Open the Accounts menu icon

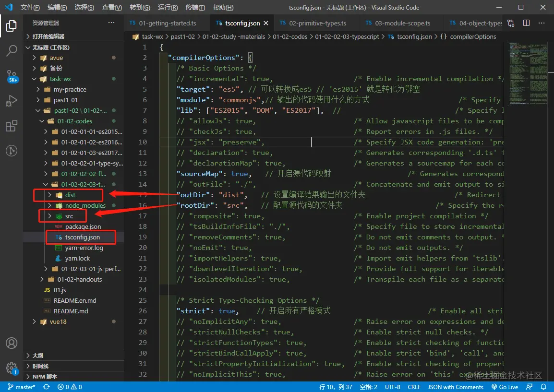(x=12, y=343)
